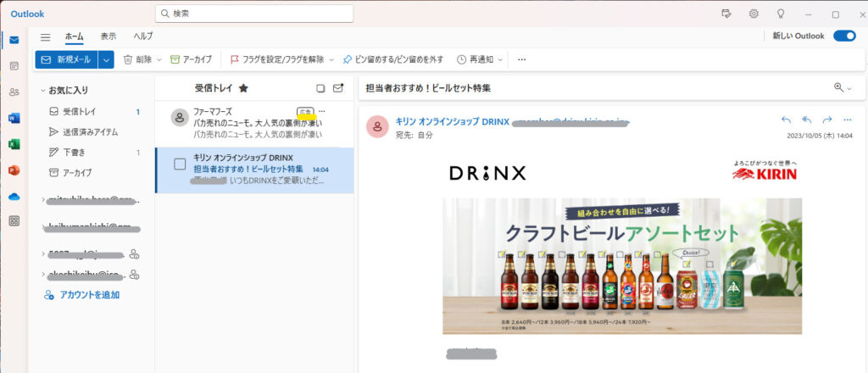
Task: Open the ヘルプ tab
Action: pyautogui.click(x=143, y=36)
